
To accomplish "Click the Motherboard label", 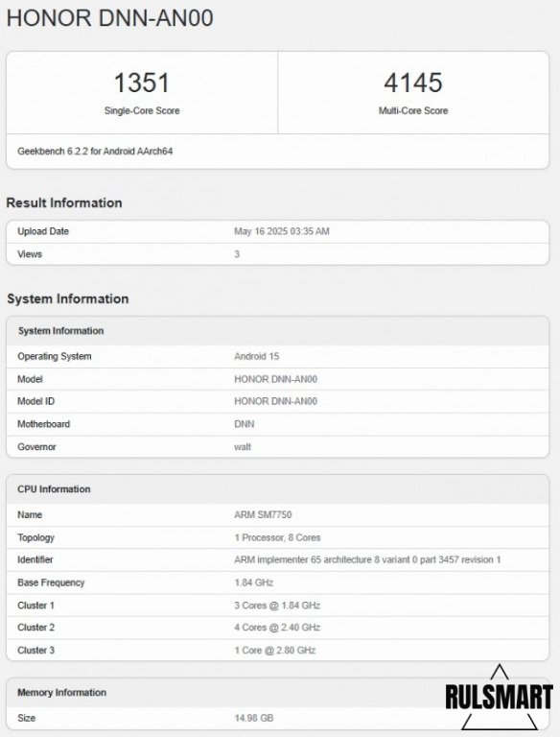I will [x=44, y=424].
